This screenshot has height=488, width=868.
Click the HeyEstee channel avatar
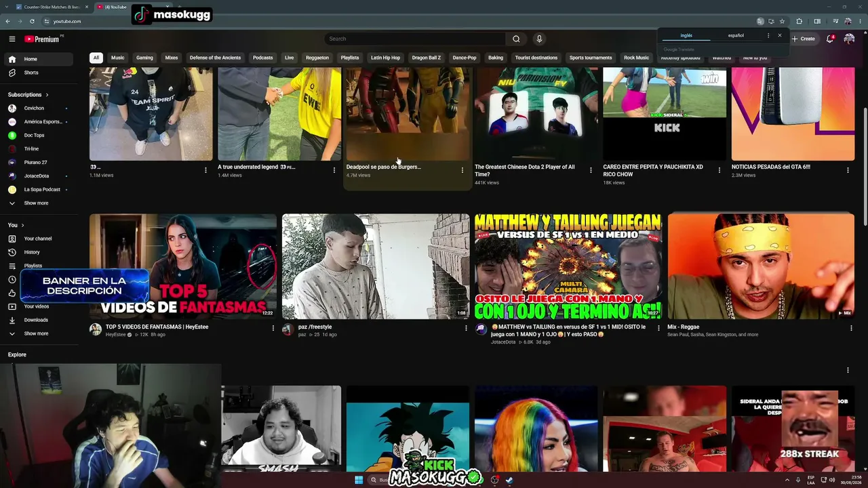point(96,329)
